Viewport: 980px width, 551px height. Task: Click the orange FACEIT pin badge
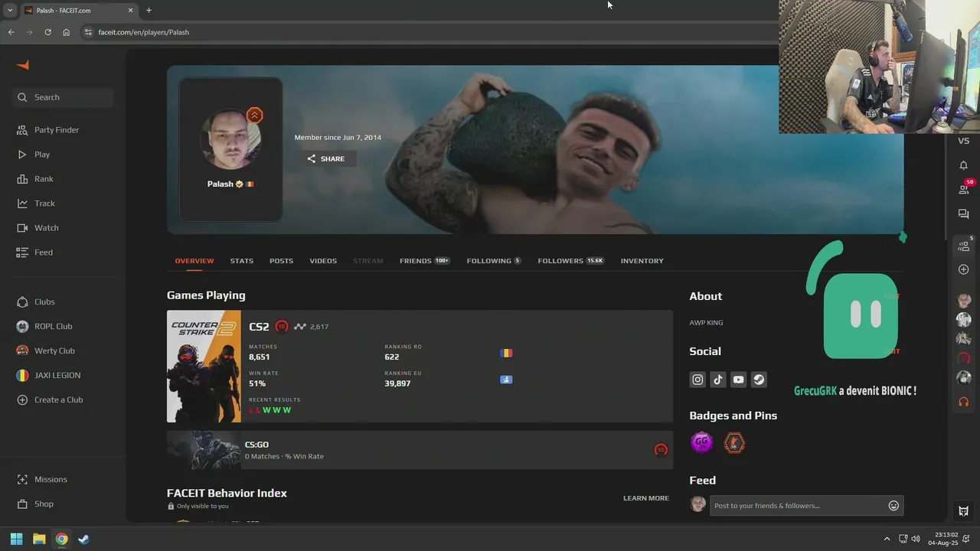[x=734, y=442]
